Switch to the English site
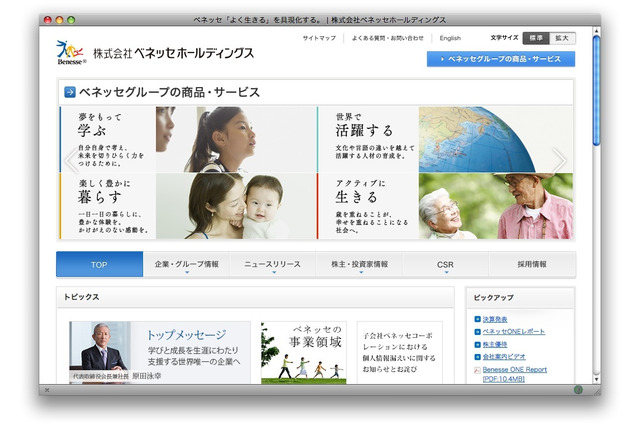The width and height of the screenshot is (640, 426). click(x=450, y=38)
